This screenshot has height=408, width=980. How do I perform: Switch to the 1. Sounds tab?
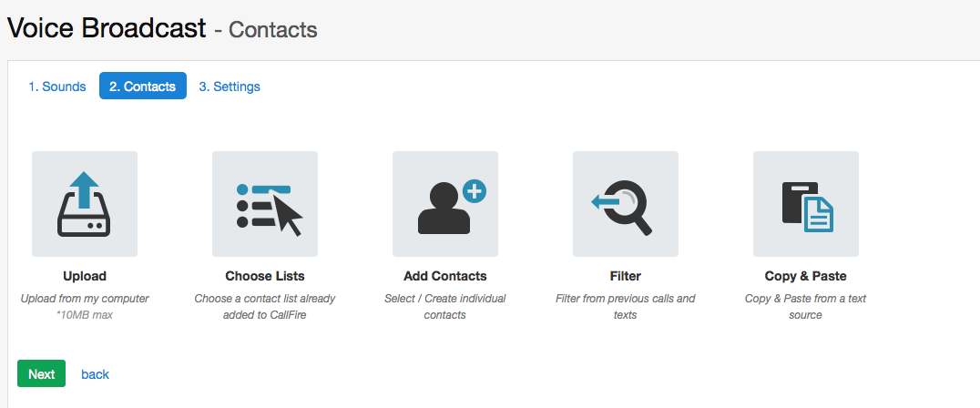57,87
